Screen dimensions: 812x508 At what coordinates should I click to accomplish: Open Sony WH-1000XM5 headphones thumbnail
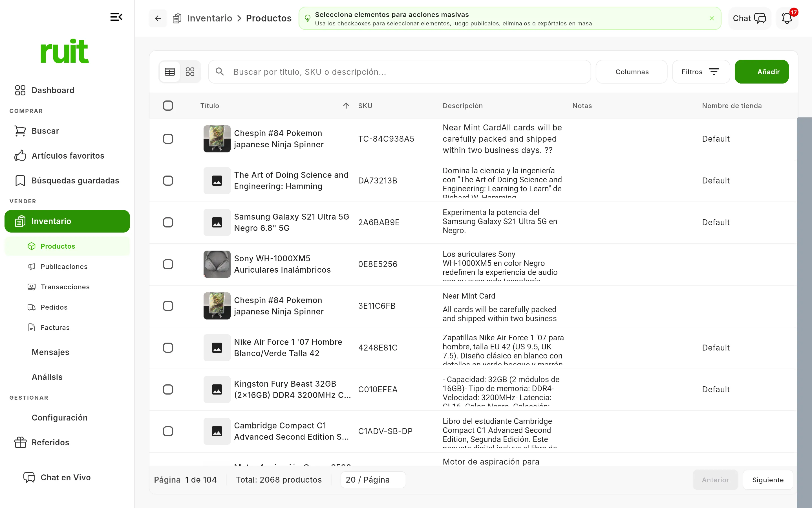point(217,264)
